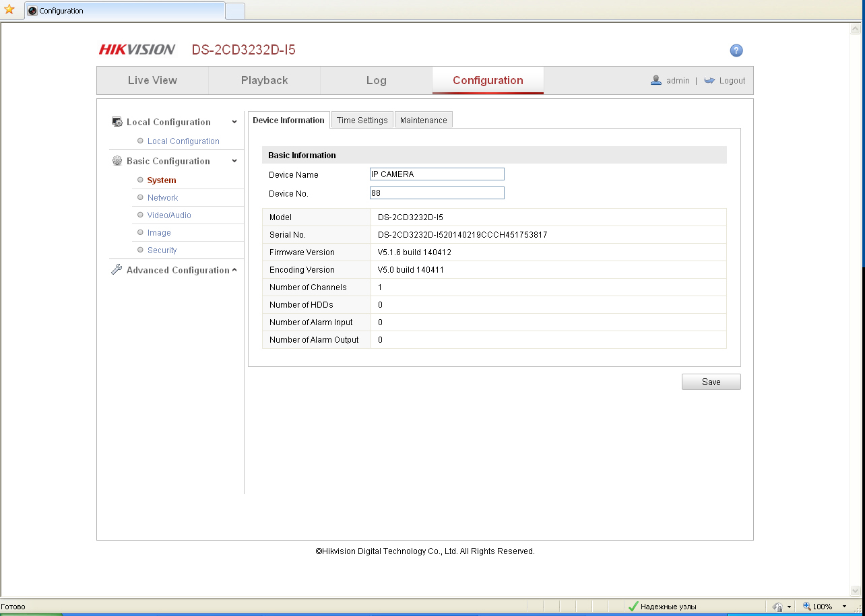Open the Maintenance tab
This screenshot has width=865, height=616.
click(x=423, y=120)
